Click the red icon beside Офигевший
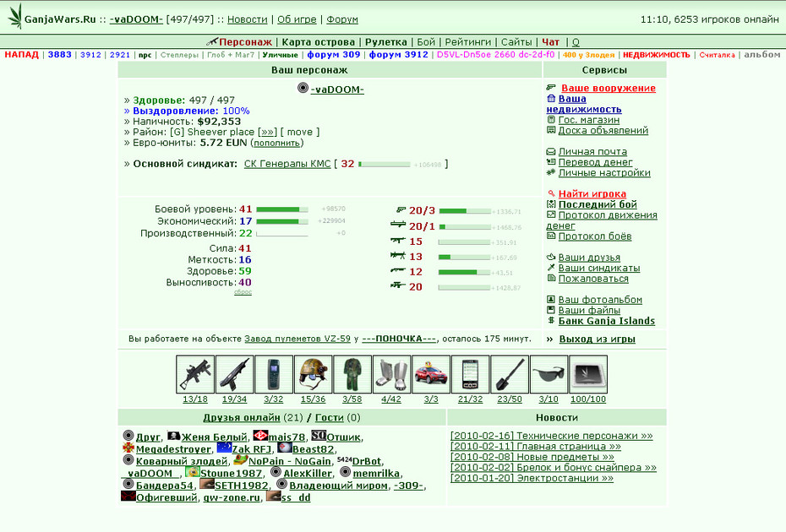This screenshot has height=532, width=786. point(128,496)
